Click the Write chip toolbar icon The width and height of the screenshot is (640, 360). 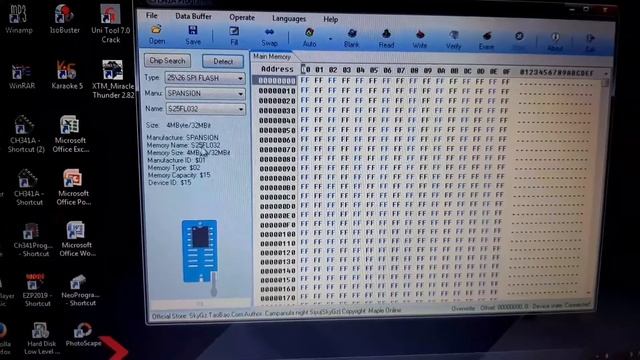(x=420, y=40)
